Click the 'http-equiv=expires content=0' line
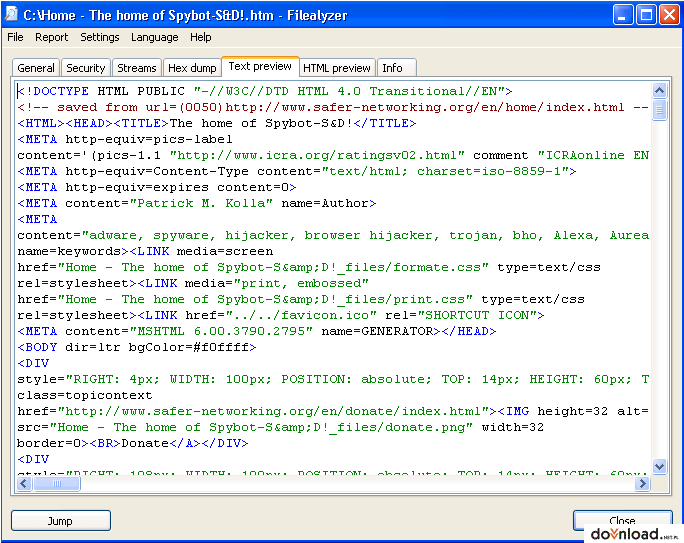This screenshot has width=684, height=543. pyautogui.click(x=157, y=188)
